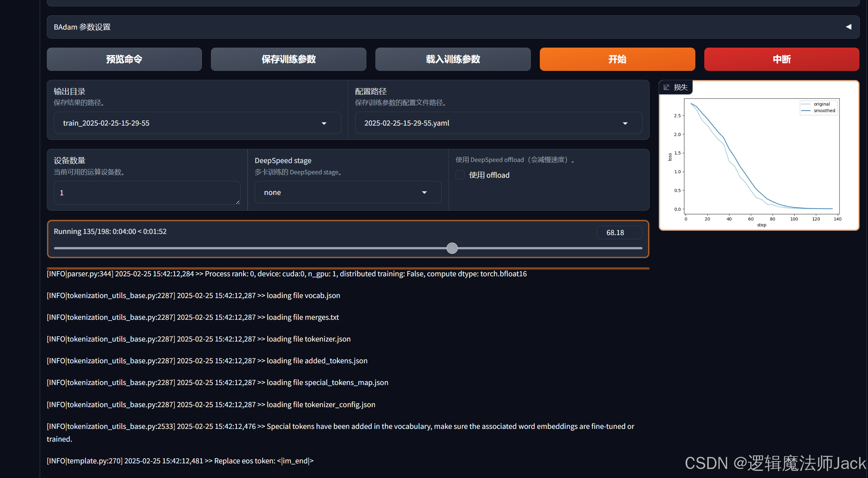This screenshot has height=478, width=868.
Task: Click the 保存训练参数 button
Action: 288,59
